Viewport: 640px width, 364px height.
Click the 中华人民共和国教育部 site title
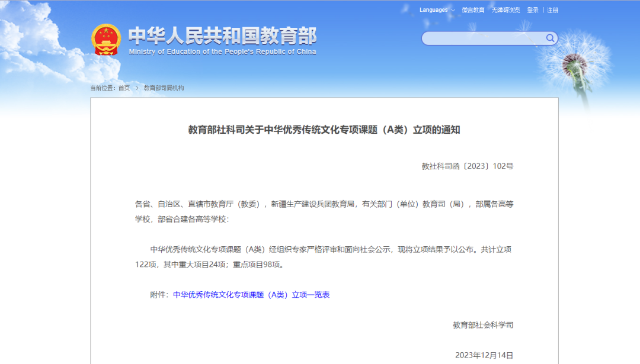[222, 36]
